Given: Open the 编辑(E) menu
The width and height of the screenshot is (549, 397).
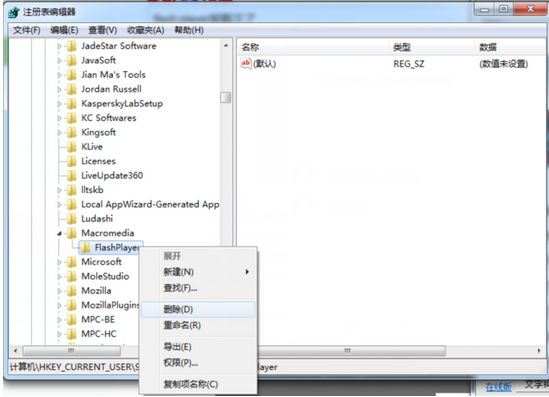Looking at the screenshot, I should [x=64, y=30].
